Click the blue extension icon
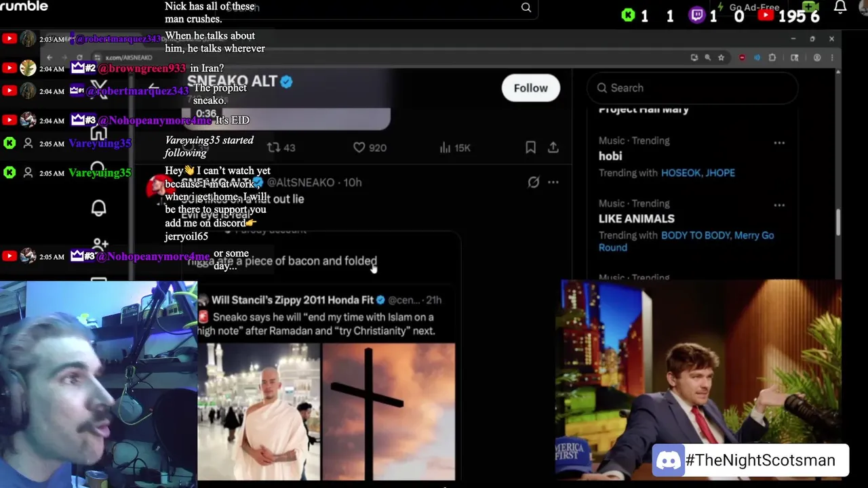This screenshot has width=868, height=488. tap(757, 58)
